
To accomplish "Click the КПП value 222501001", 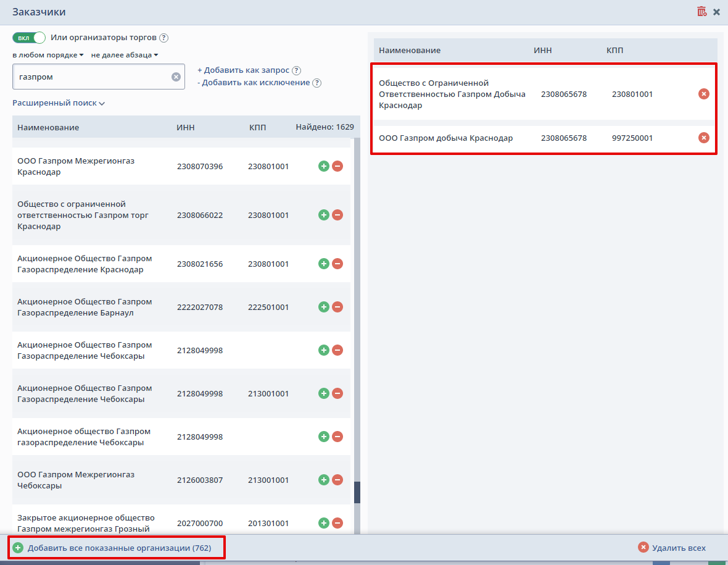I will [x=268, y=307].
